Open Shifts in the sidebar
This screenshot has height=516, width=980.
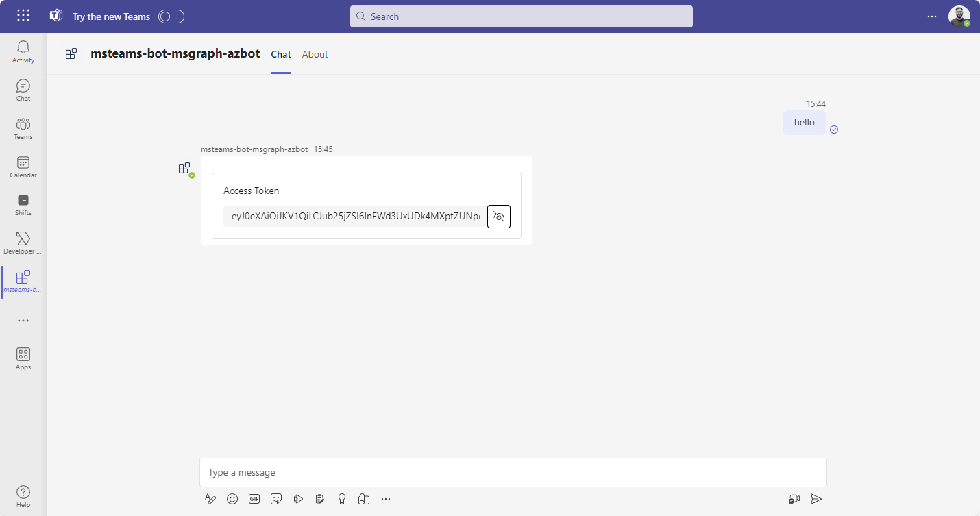point(23,204)
